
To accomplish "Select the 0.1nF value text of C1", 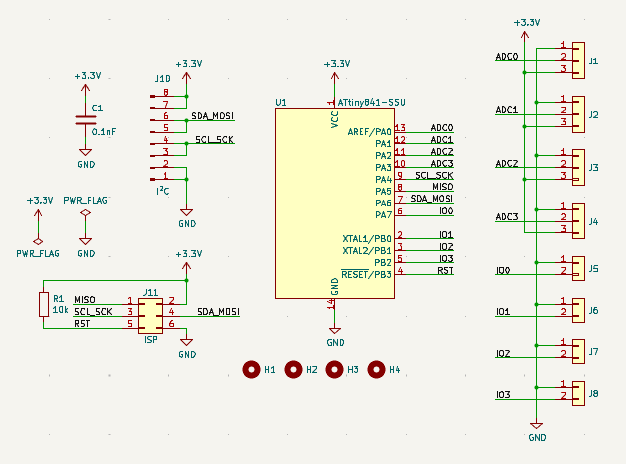I will [x=104, y=131].
